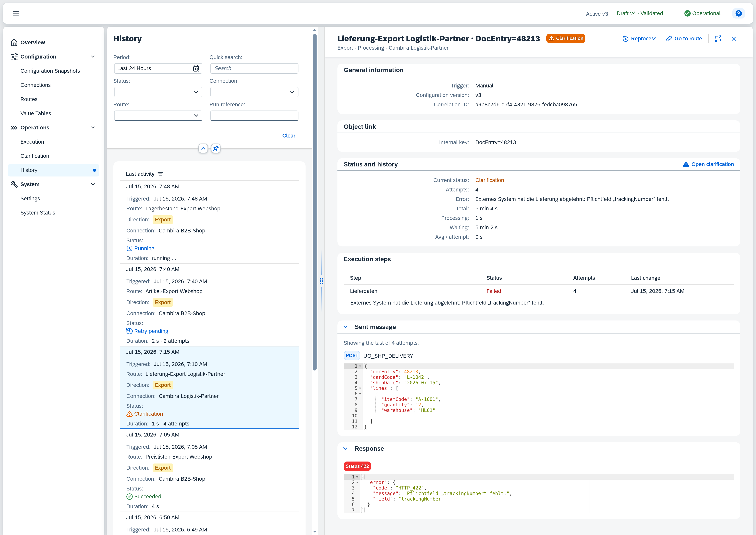The width and height of the screenshot is (756, 535).
Task: Open the Last activity sort settings icon
Action: 160,174
